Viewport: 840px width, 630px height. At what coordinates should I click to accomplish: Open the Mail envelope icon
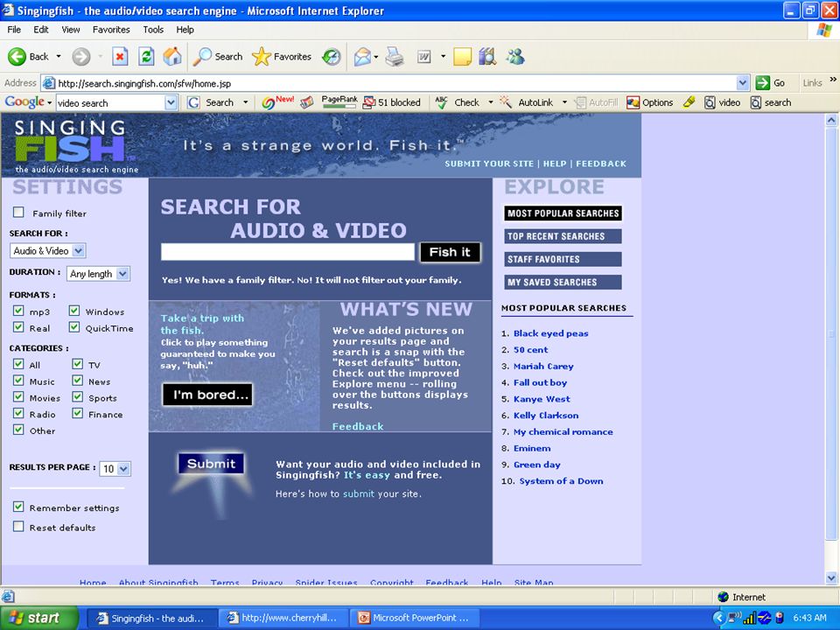pyautogui.click(x=362, y=56)
